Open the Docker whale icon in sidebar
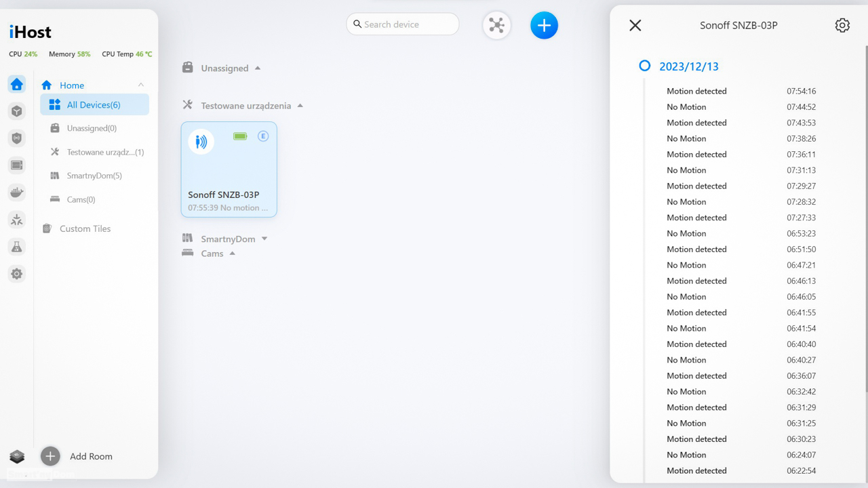868x488 pixels. [x=17, y=192]
